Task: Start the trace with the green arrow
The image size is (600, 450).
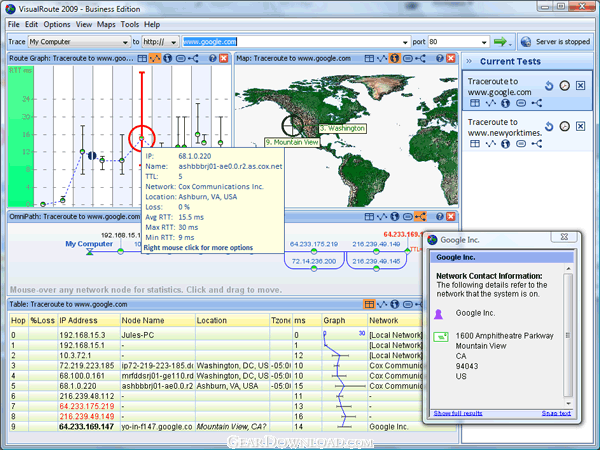Action: 500,41
